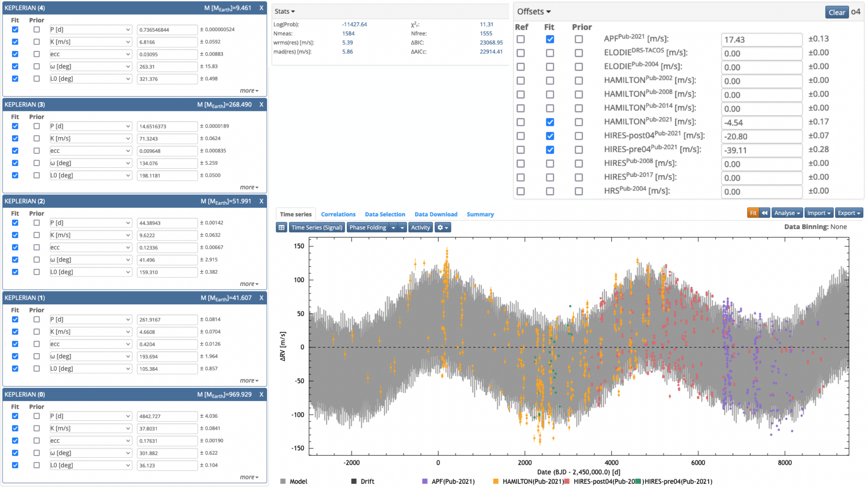Image resolution: width=868 pixels, height=488 pixels.
Task: Click the K [m/s] value field in KEPLERIAN (2)
Action: [x=167, y=235]
